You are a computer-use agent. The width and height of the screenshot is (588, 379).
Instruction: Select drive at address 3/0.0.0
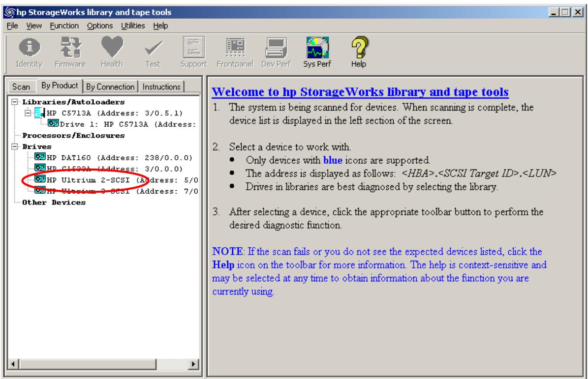[x=114, y=169]
